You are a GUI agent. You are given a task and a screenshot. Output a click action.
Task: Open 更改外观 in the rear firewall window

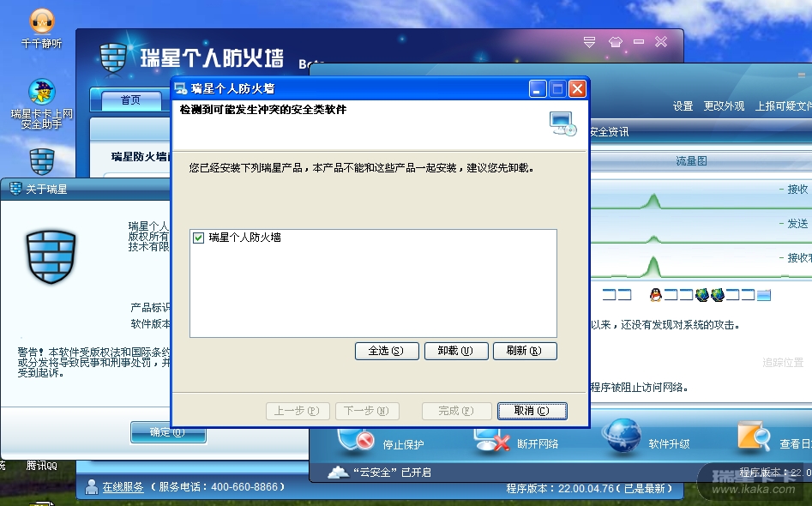coord(724,106)
